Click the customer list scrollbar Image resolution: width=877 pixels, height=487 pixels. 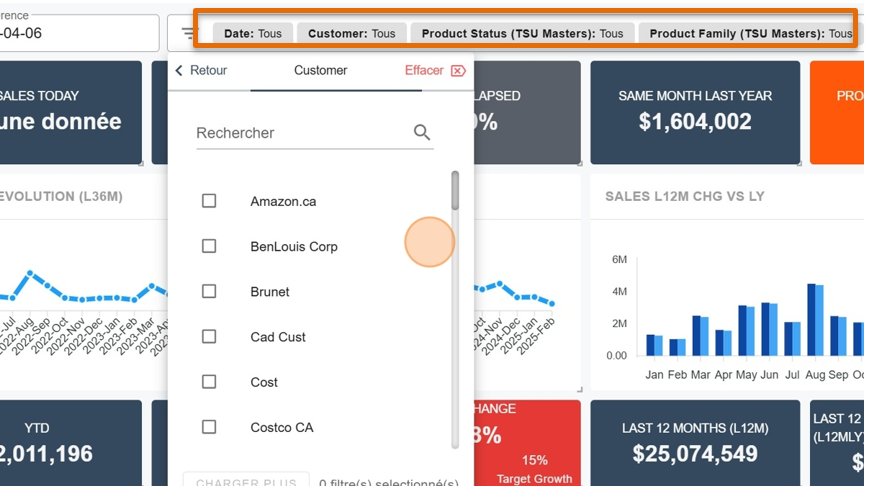tap(455, 190)
